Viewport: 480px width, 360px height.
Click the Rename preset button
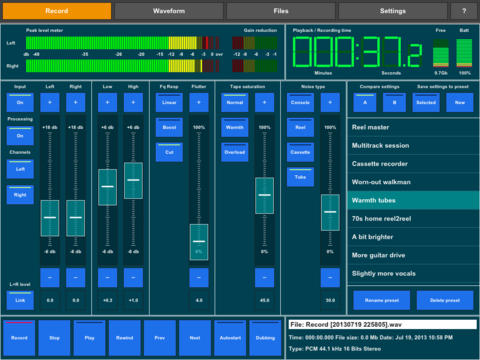tap(382, 300)
